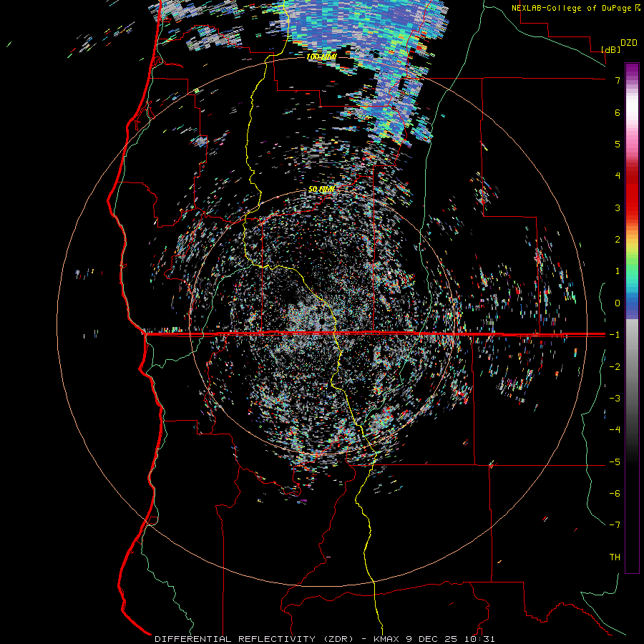
Task: Click the 2 label on the color scale
Action: tap(618, 240)
